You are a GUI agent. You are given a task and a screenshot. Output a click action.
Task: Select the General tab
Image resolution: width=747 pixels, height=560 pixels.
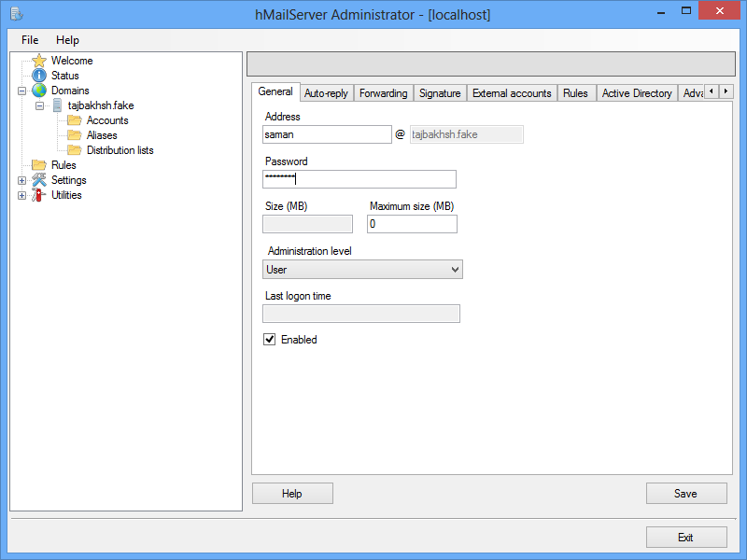[x=275, y=91]
